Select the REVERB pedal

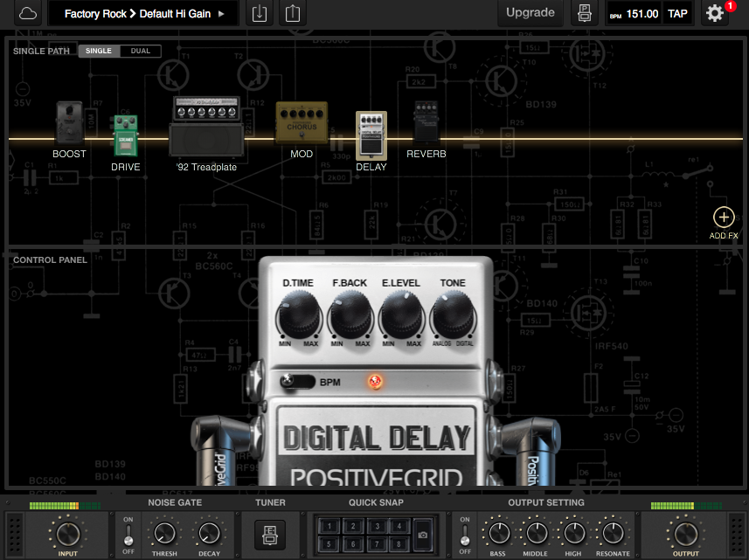427,122
